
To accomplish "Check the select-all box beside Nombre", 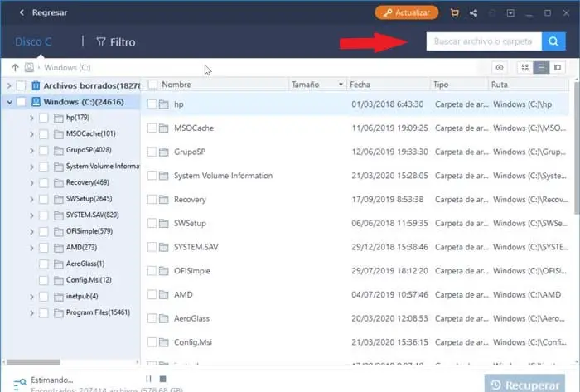I will [x=152, y=85].
